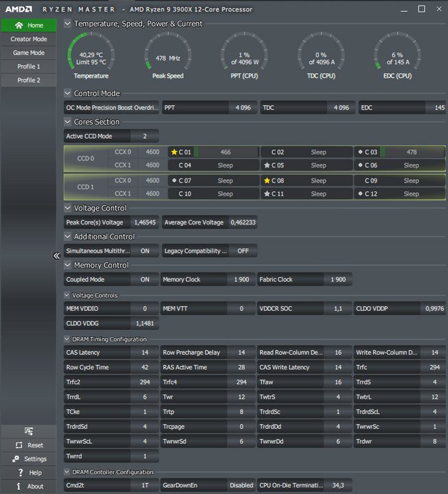The image size is (448, 494).
Task: Click the dot marker on core C 12
Action: click(360, 193)
